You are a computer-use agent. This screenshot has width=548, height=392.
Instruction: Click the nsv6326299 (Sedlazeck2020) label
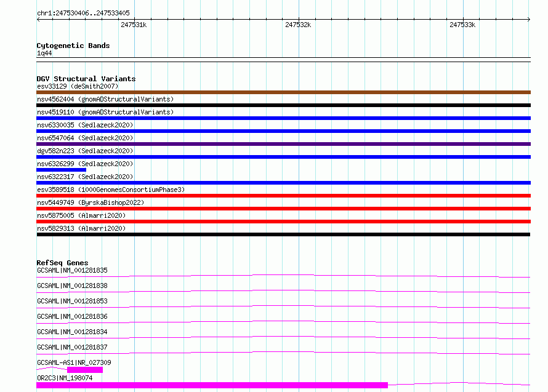85,164
